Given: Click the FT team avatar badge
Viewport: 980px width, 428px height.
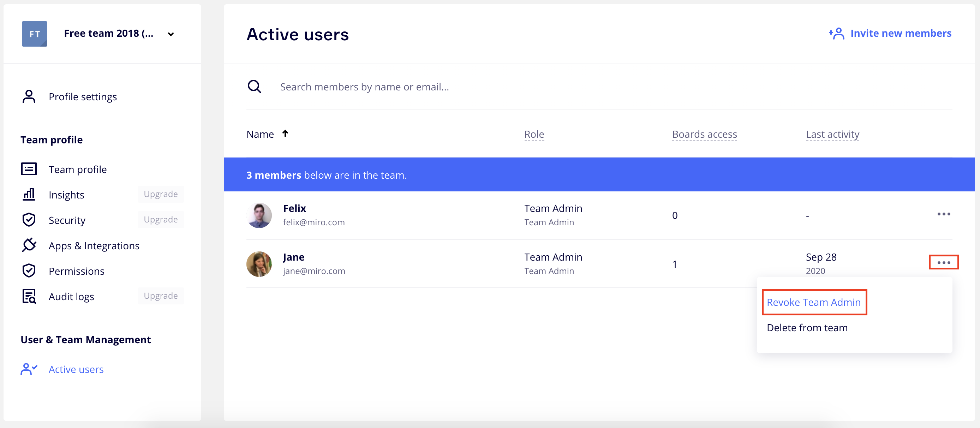Looking at the screenshot, I should (x=35, y=34).
